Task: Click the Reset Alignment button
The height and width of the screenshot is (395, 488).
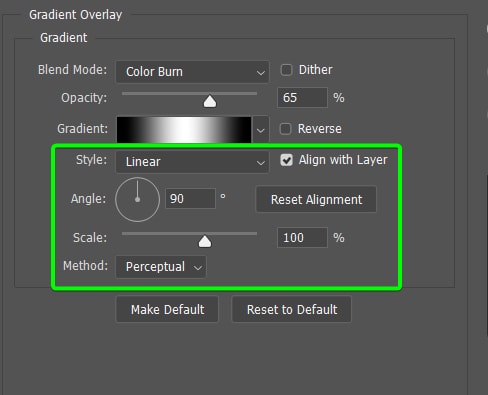Action: (x=316, y=199)
